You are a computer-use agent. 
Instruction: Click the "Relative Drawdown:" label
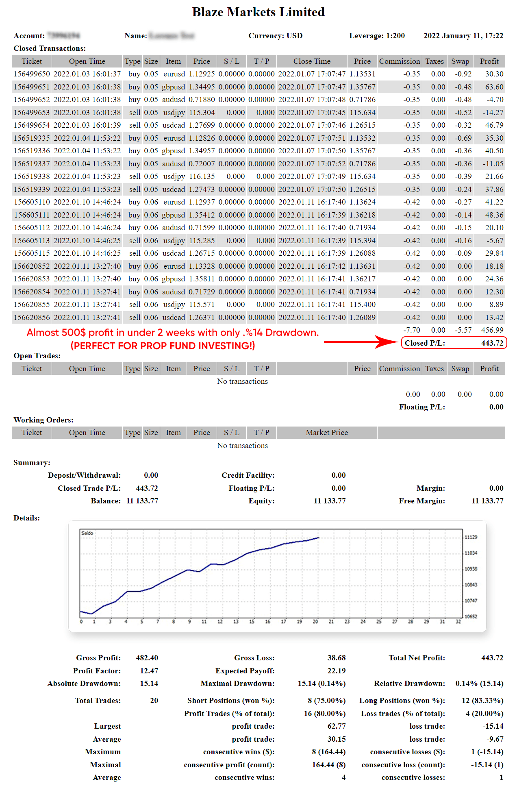pos(409,684)
